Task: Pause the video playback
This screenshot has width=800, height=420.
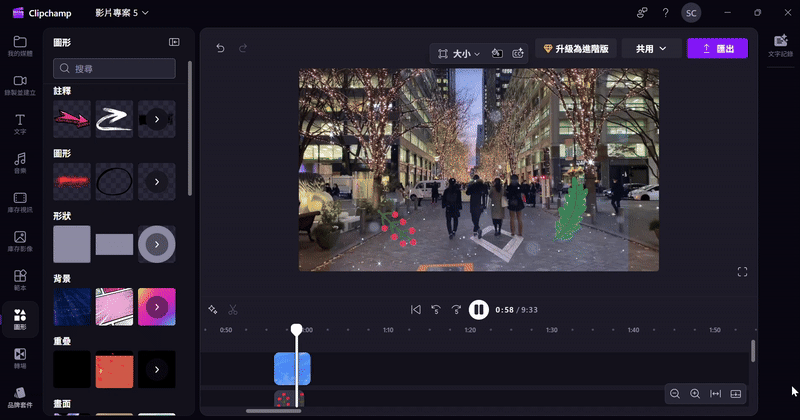Action: click(479, 310)
